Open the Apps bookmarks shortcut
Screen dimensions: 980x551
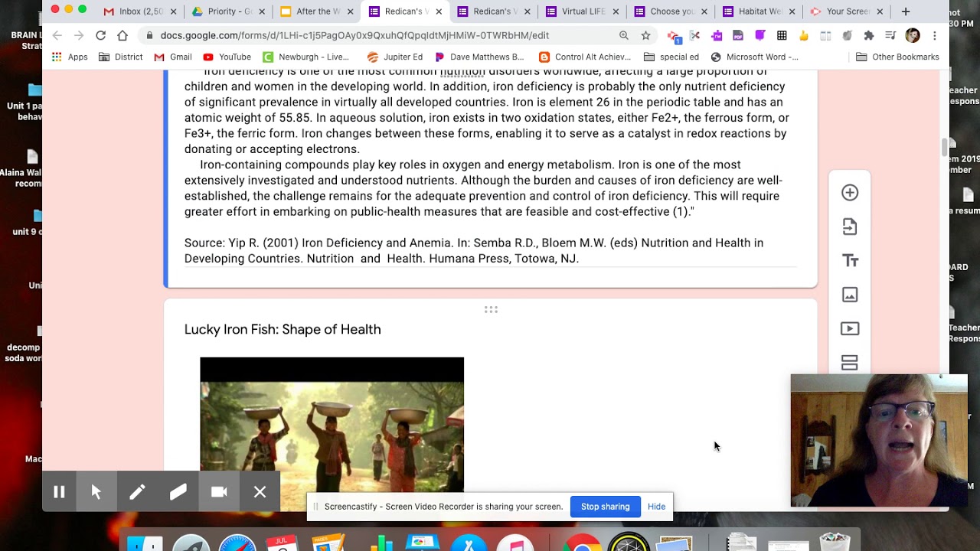coord(70,57)
